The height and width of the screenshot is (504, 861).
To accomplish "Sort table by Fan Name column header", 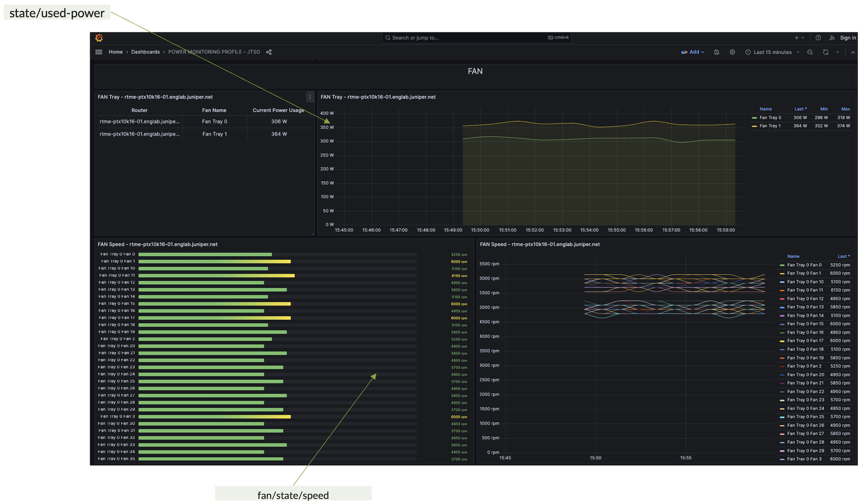I will [214, 110].
